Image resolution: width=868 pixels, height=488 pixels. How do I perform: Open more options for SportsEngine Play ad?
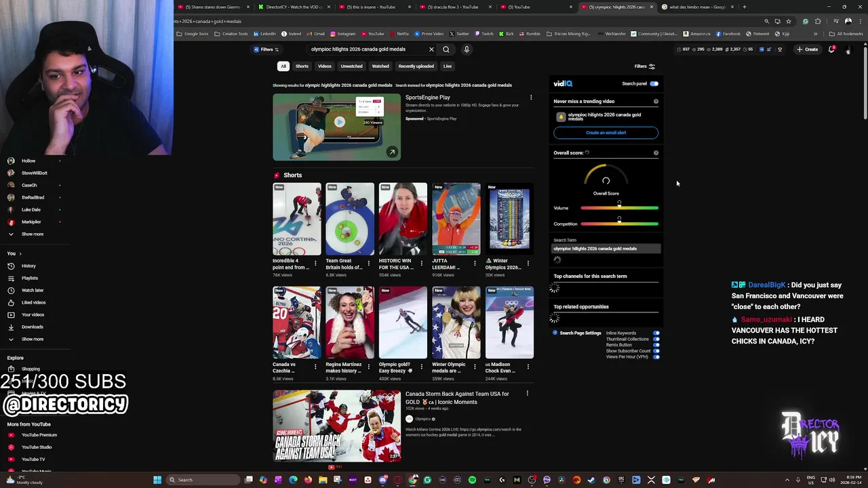(531, 98)
